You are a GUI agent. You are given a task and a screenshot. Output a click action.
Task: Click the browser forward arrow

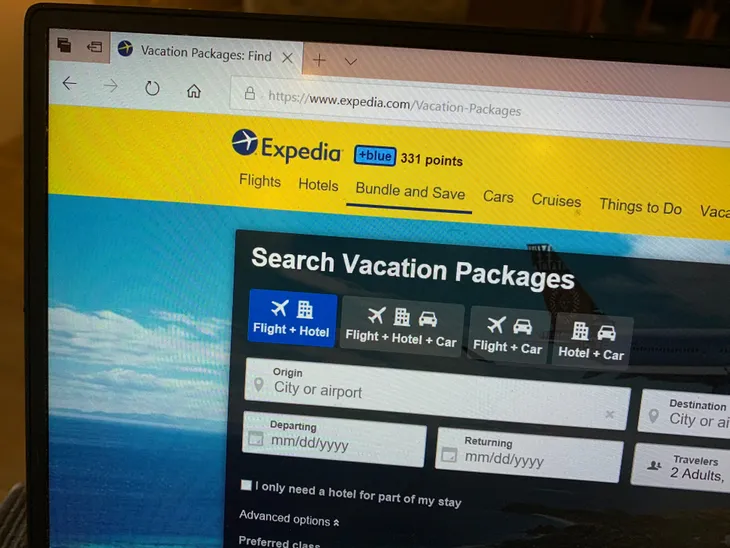click(110, 86)
